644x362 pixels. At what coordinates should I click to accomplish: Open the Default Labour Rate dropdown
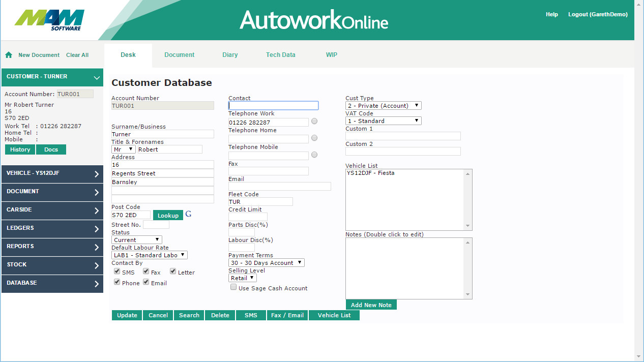click(149, 255)
